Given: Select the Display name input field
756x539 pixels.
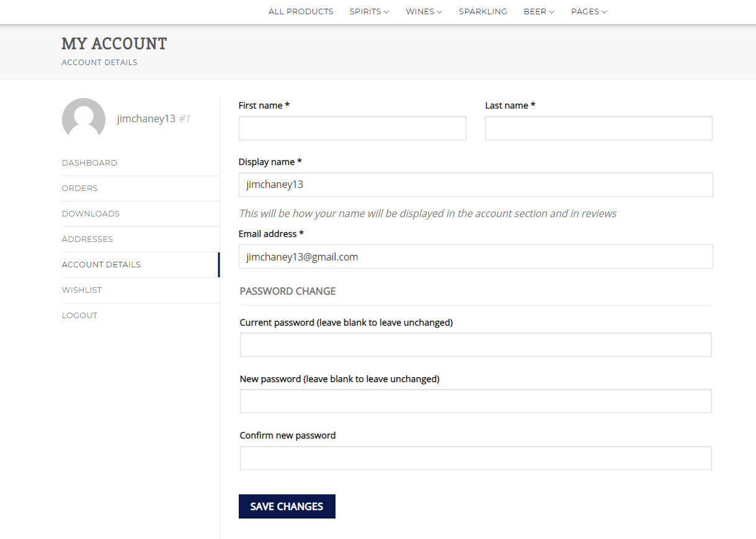Looking at the screenshot, I should coord(475,184).
